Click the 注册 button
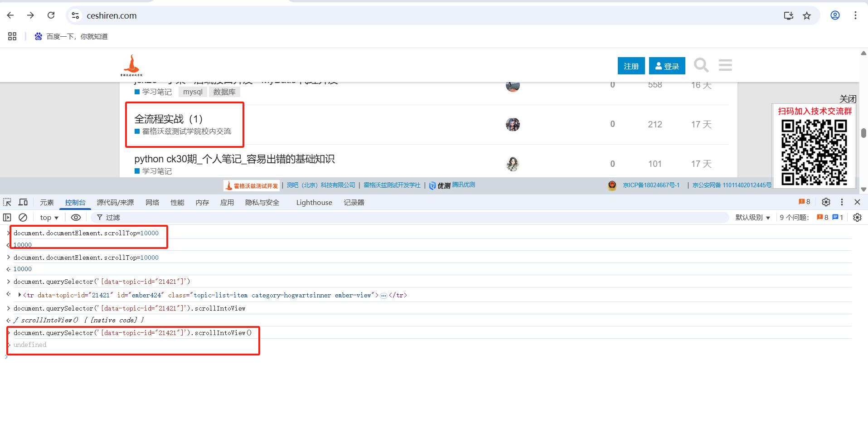Screen dimensions: 868x433 pyautogui.click(x=631, y=66)
